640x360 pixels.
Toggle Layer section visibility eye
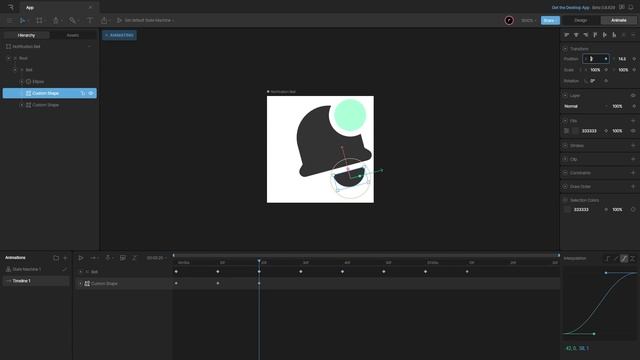(633, 96)
